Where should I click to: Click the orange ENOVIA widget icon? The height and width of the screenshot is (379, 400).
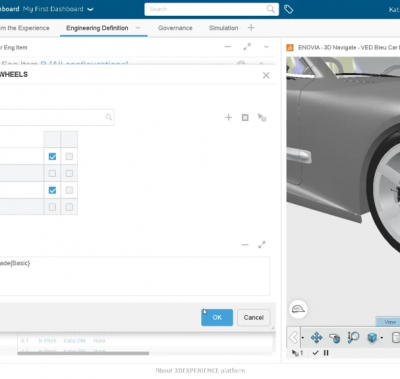click(x=290, y=48)
